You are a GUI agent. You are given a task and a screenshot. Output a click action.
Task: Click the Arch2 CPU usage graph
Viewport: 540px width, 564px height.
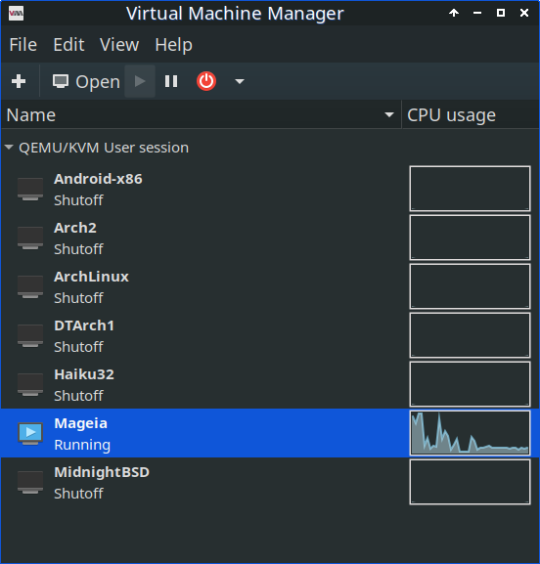pos(470,237)
